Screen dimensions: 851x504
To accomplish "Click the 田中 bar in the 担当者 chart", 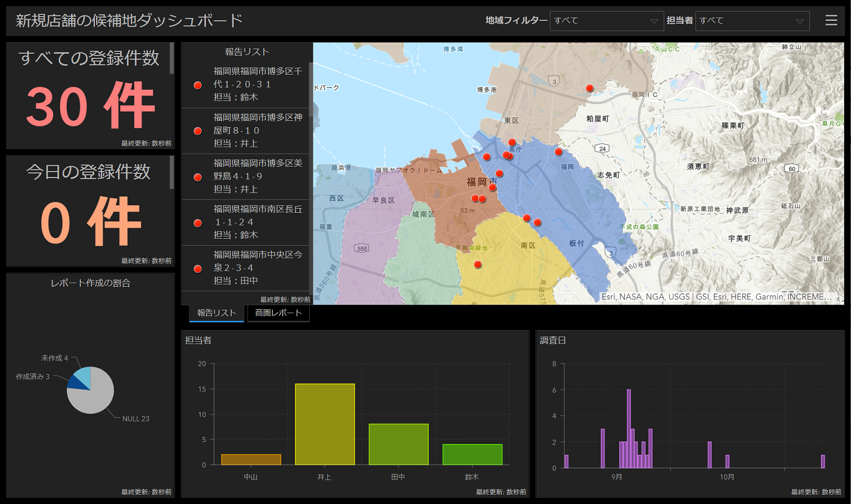I will coord(398,444).
